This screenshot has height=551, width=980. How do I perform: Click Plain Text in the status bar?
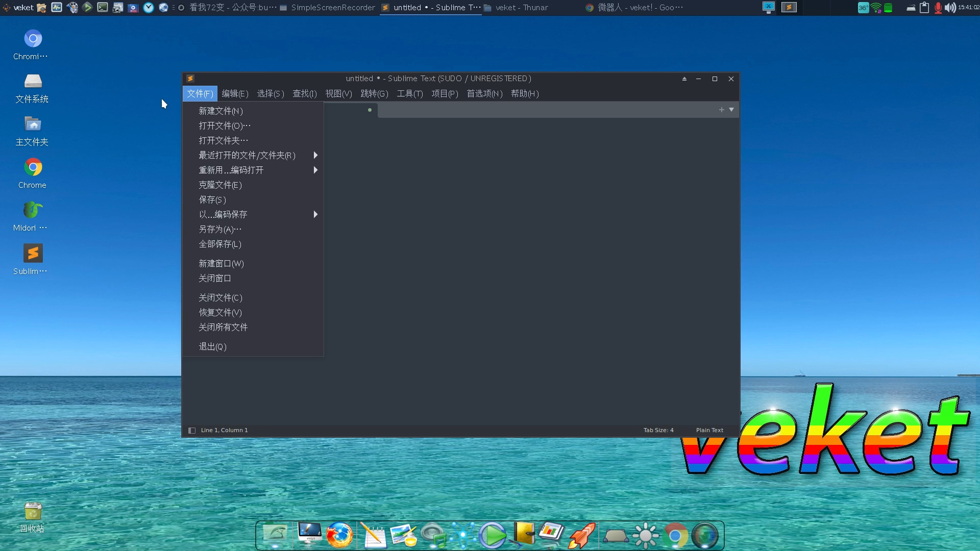[x=709, y=430]
